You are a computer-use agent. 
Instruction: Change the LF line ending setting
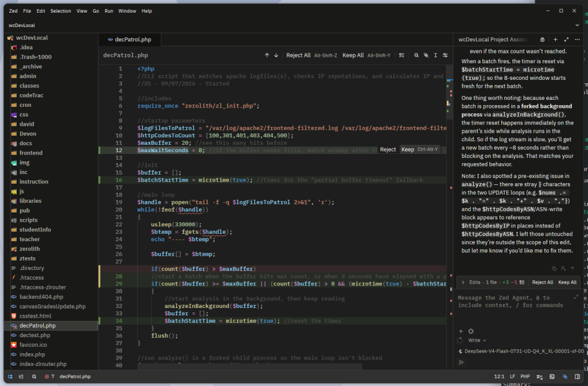click(512, 377)
